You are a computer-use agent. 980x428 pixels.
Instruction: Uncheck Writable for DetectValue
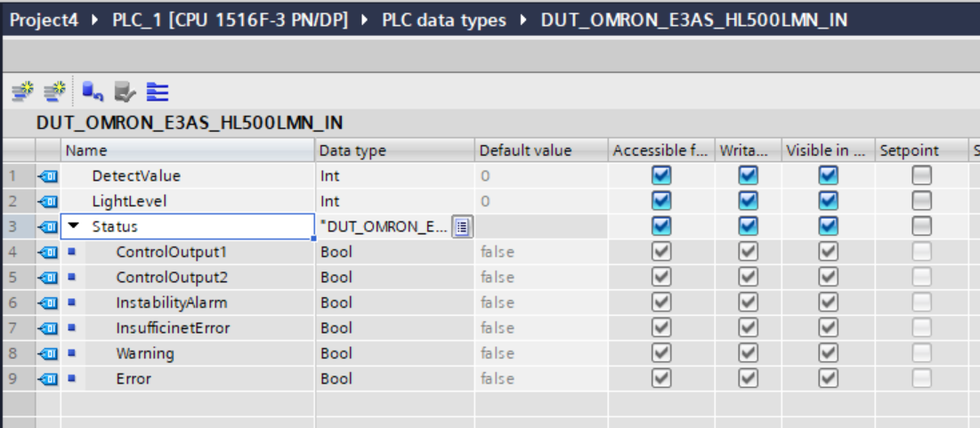(748, 176)
